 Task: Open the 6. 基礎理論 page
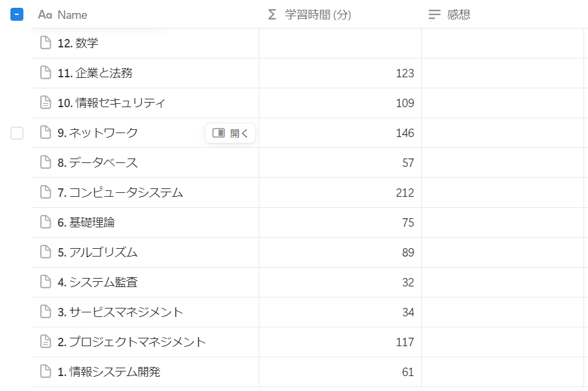pyautogui.click(x=92, y=223)
